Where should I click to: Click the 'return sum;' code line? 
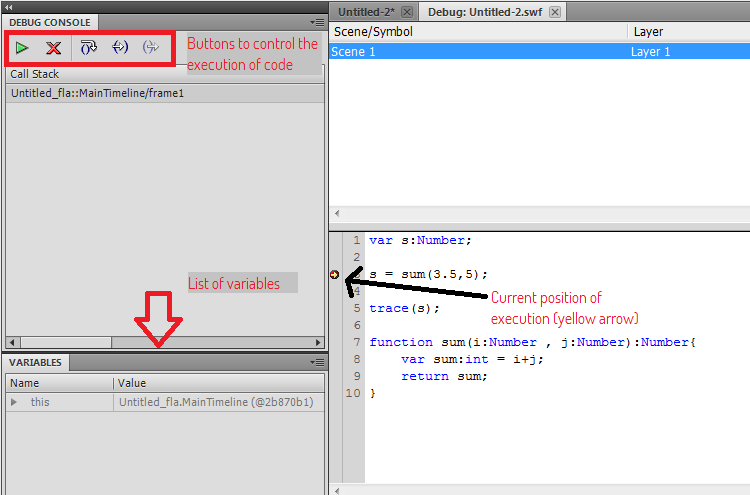tap(444, 376)
